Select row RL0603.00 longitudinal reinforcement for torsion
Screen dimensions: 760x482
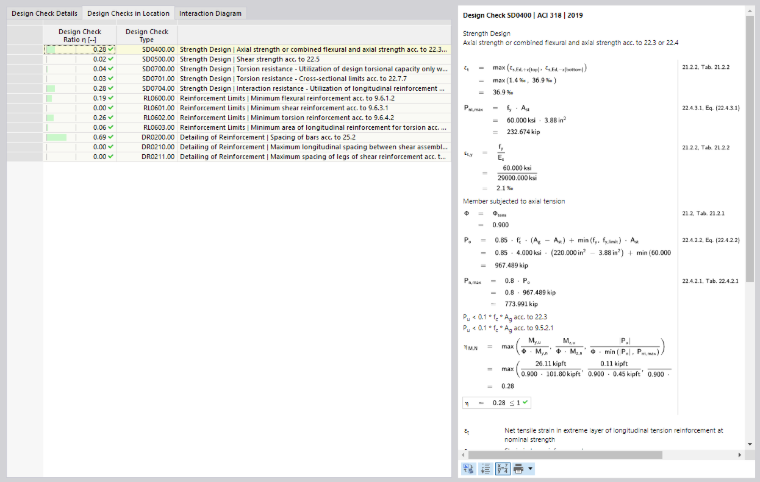click(247, 128)
